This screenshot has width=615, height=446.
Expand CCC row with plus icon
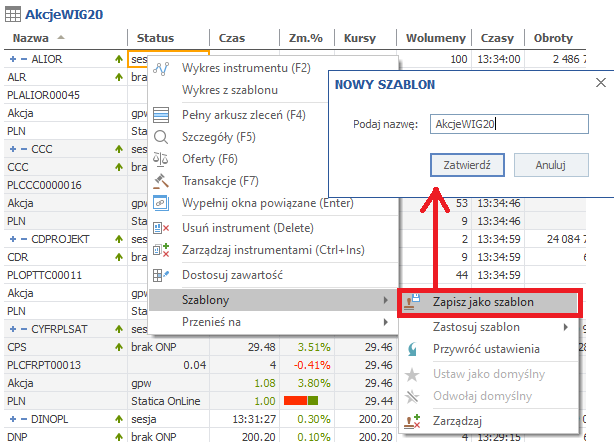tap(13, 149)
